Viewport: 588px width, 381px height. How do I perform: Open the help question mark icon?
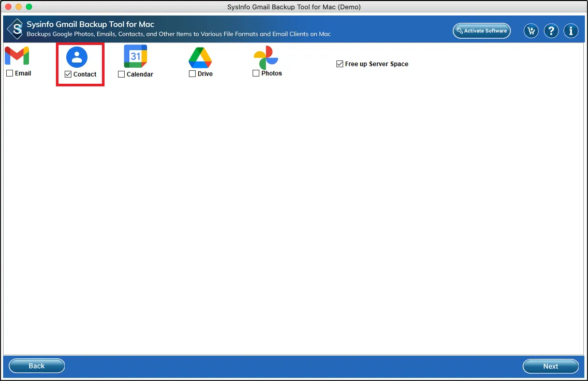pyautogui.click(x=551, y=31)
